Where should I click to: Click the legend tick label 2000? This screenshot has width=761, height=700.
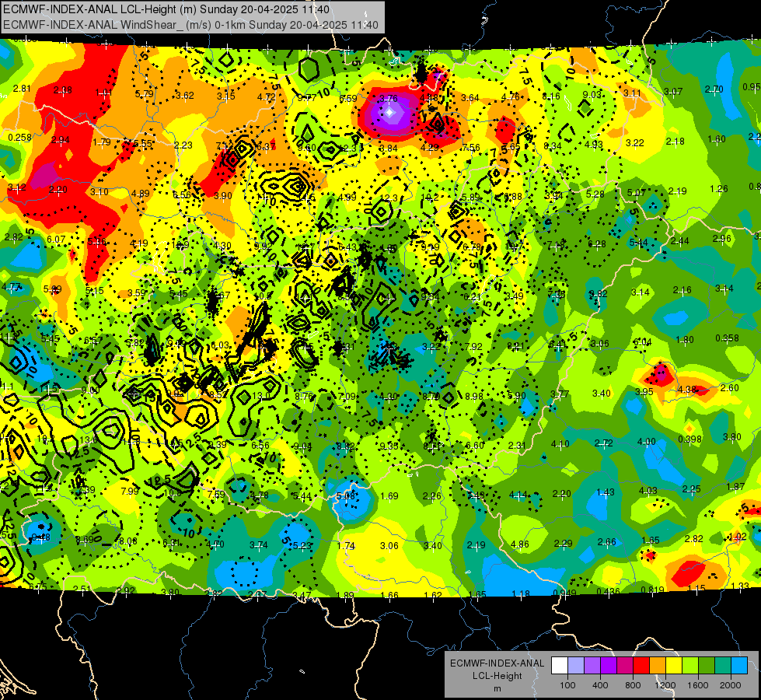click(731, 685)
